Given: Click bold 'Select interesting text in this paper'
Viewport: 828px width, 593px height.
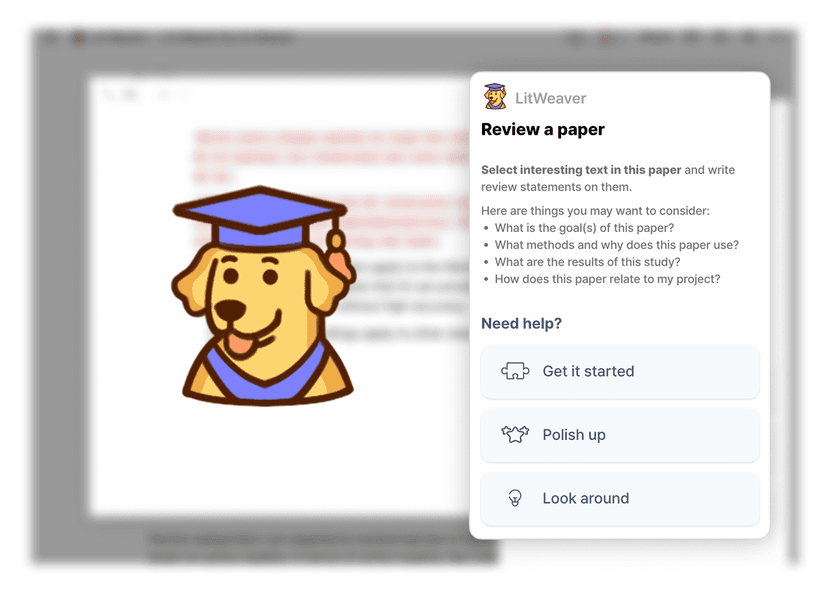Looking at the screenshot, I should point(581,170).
